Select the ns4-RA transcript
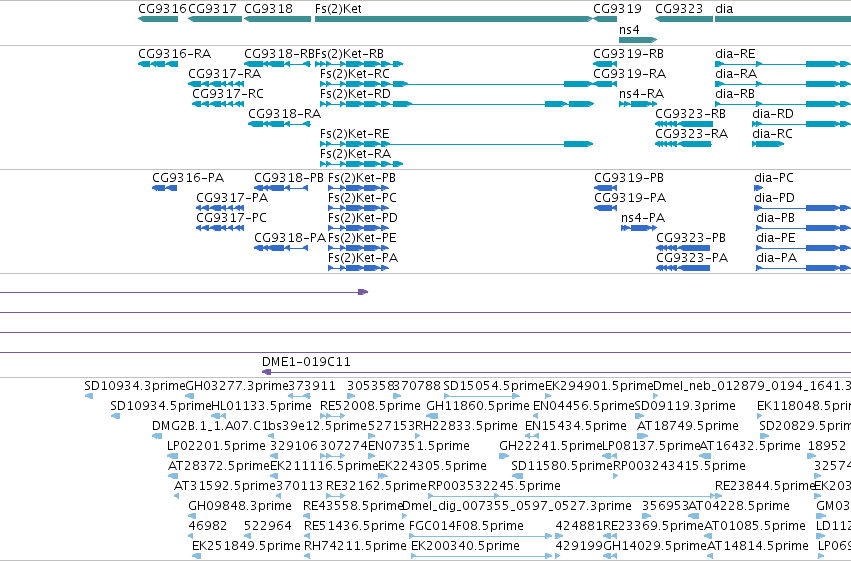 [x=638, y=104]
